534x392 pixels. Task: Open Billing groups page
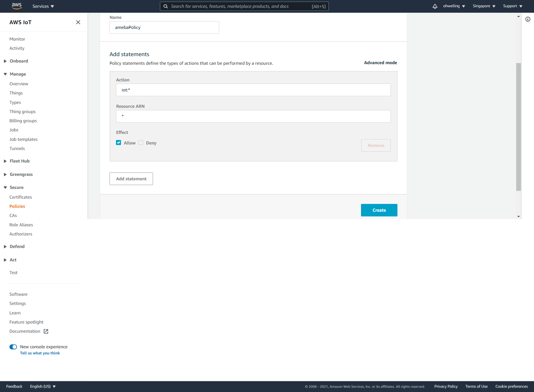pos(23,121)
